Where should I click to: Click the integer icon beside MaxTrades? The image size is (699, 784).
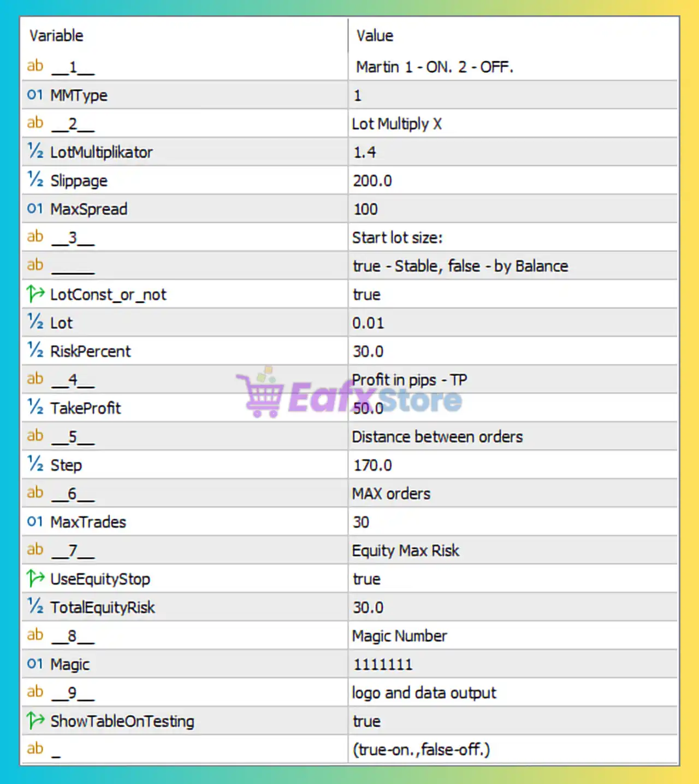click(x=35, y=522)
